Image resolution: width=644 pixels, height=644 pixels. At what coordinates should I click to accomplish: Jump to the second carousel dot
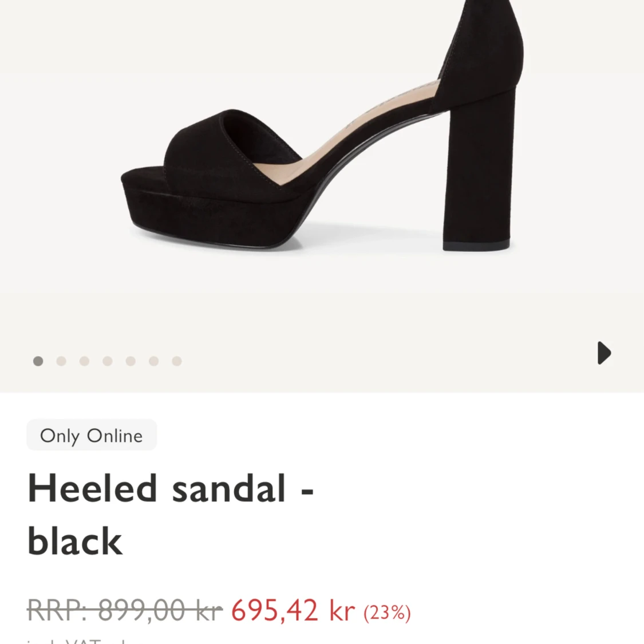tap(61, 361)
